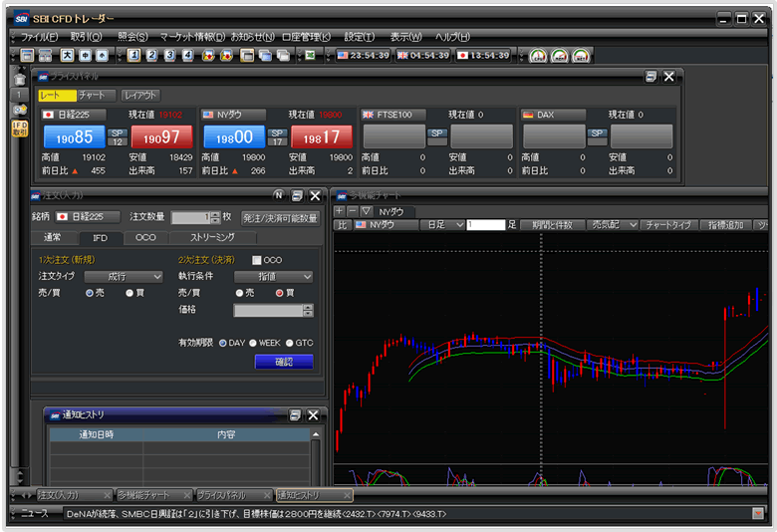The image size is (777, 532).
Task: Open the second gauge meter icon
Action: tap(560, 56)
